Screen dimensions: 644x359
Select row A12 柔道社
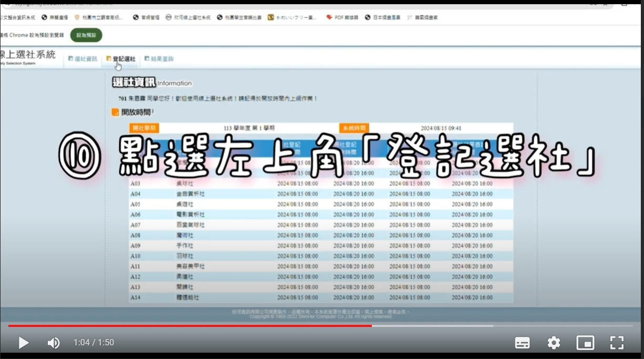(x=321, y=277)
